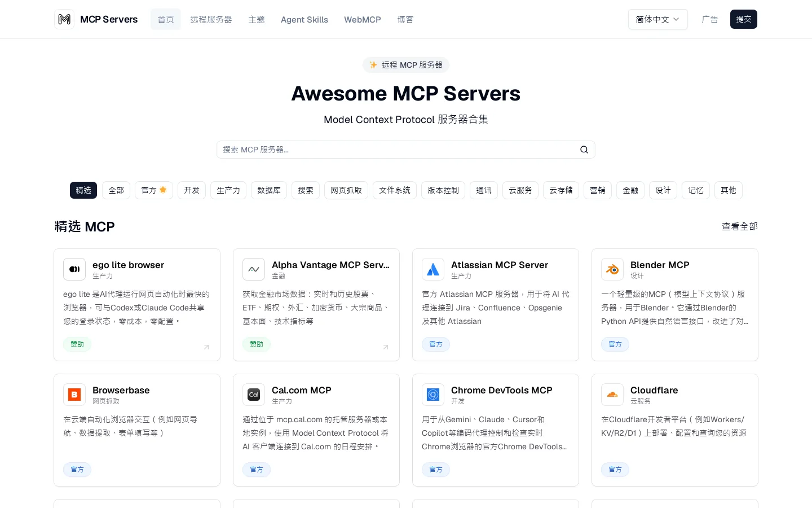This screenshot has height=508, width=812.
Task: Select the 全部 category filter
Action: click(116, 190)
